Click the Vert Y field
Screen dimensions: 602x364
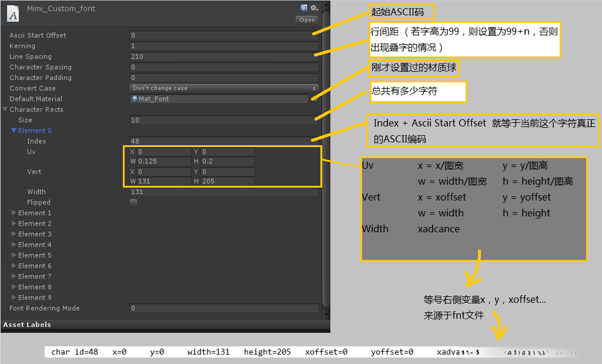coord(228,172)
